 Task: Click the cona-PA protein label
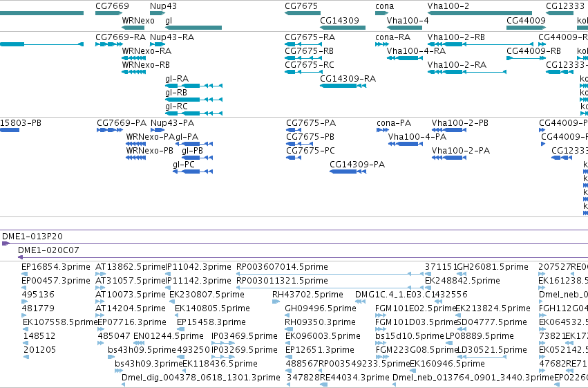(394, 123)
